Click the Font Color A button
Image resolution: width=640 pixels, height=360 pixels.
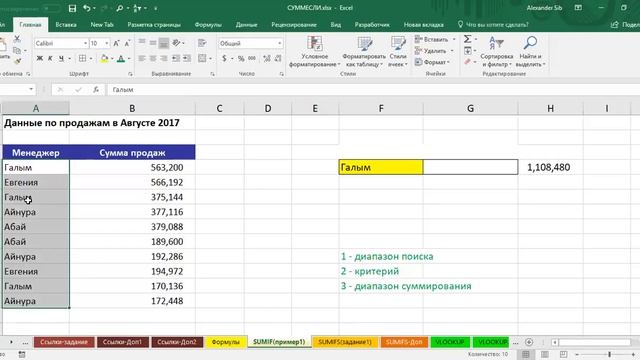[120, 59]
